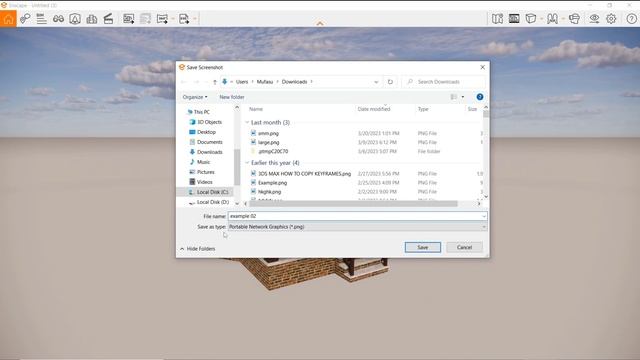The height and width of the screenshot is (360, 640).
Task: Collapse the Earlier this year (4) group
Action: [x=247, y=163]
